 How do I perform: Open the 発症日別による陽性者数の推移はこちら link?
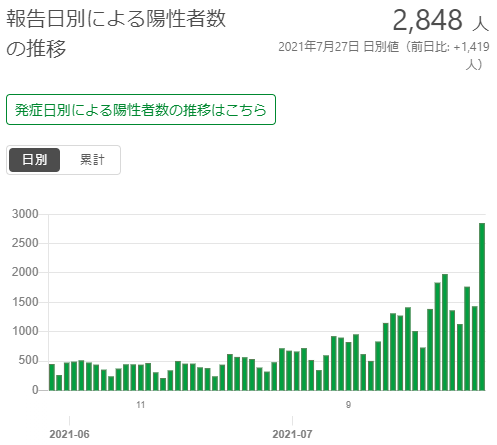pos(141,110)
